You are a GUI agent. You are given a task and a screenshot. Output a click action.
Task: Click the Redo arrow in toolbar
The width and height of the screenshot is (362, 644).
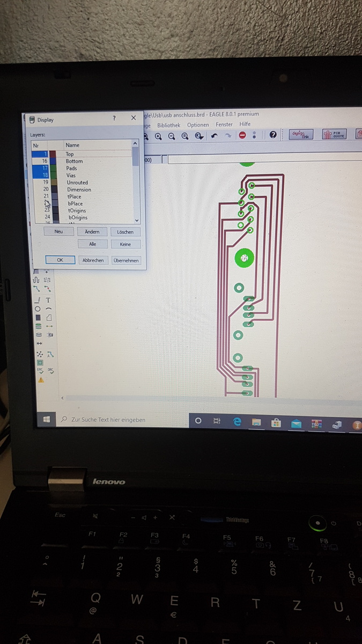point(227,136)
